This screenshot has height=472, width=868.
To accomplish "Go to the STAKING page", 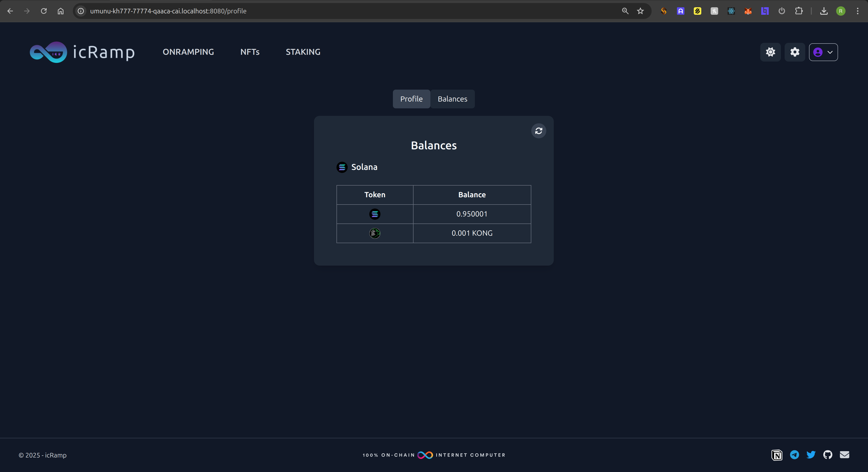I will click(303, 52).
